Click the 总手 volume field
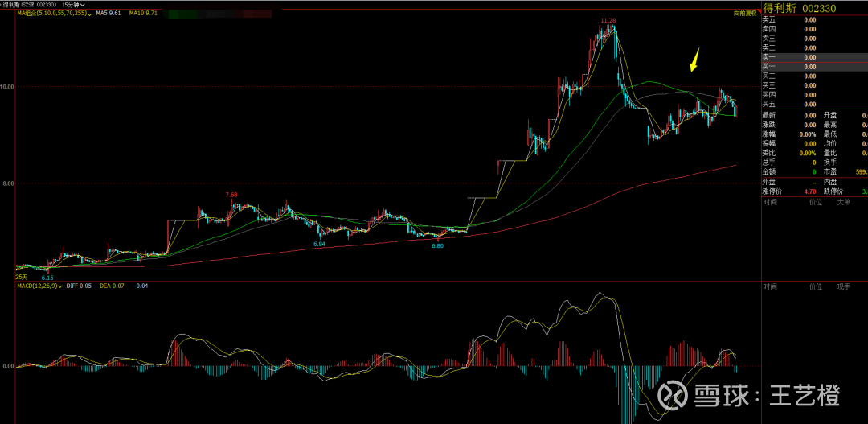This screenshot has height=424, width=868. tap(790, 163)
